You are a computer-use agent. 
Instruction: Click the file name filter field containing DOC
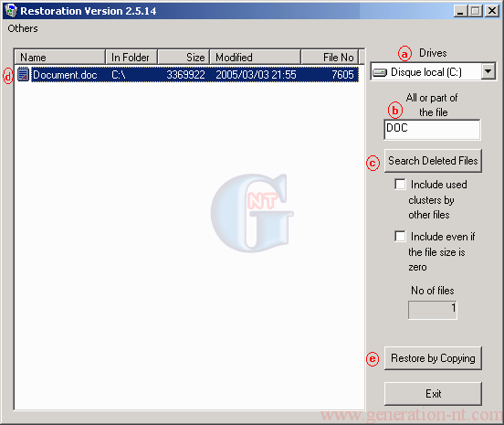[432, 130]
